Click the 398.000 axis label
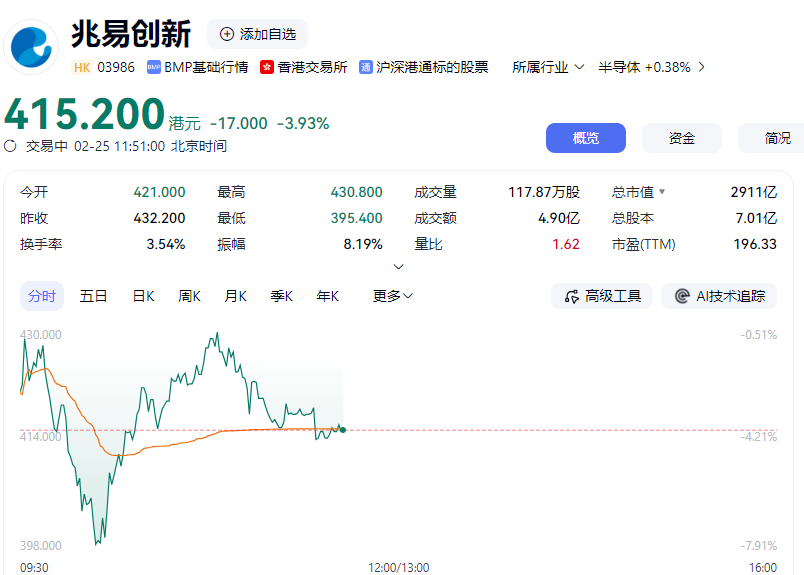The image size is (804, 575). point(41,545)
